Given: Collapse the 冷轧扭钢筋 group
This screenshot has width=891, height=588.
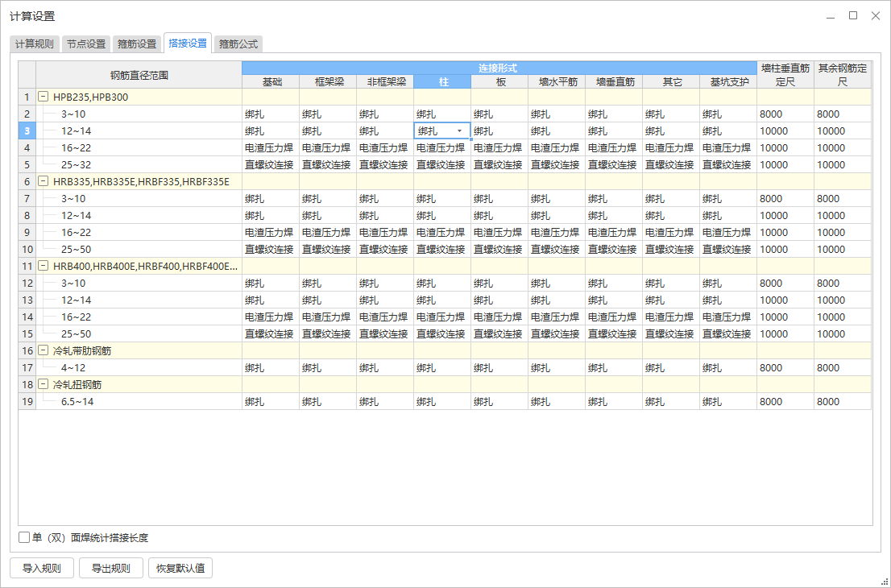Looking at the screenshot, I should click(44, 384).
